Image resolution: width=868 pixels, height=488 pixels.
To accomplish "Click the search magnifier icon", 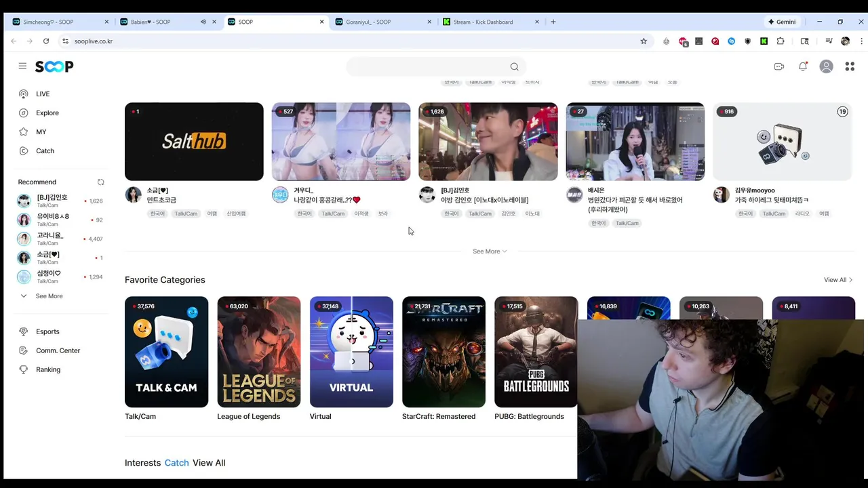I will point(514,66).
